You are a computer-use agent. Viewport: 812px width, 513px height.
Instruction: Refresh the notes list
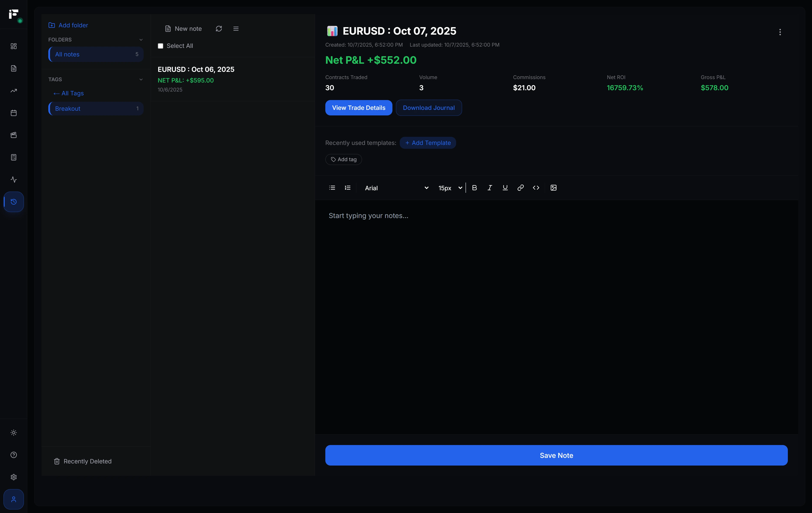[218, 29]
